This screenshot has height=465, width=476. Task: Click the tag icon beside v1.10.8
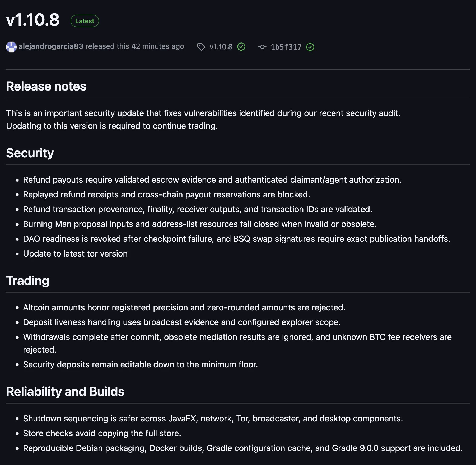[x=201, y=47]
